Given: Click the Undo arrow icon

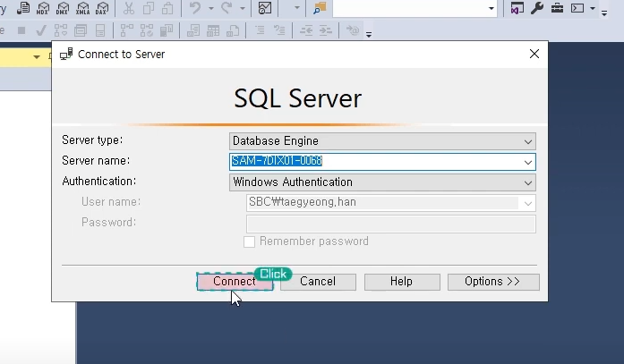Looking at the screenshot, I should pyautogui.click(x=195, y=8).
